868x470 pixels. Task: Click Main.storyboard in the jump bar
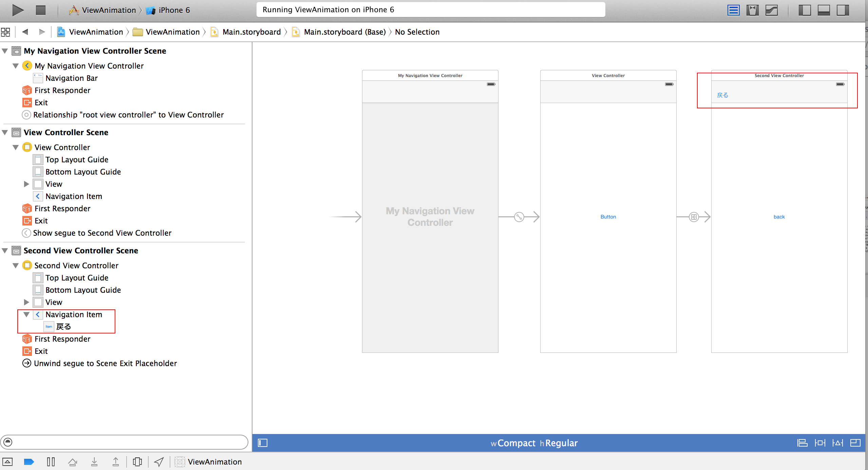[251, 32]
